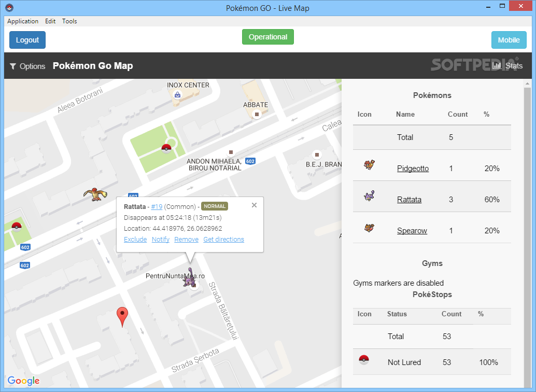Viewport: 536px width, 392px height.
Task: Click the B.E.J. place marker
Action: (x=317, y=155)
